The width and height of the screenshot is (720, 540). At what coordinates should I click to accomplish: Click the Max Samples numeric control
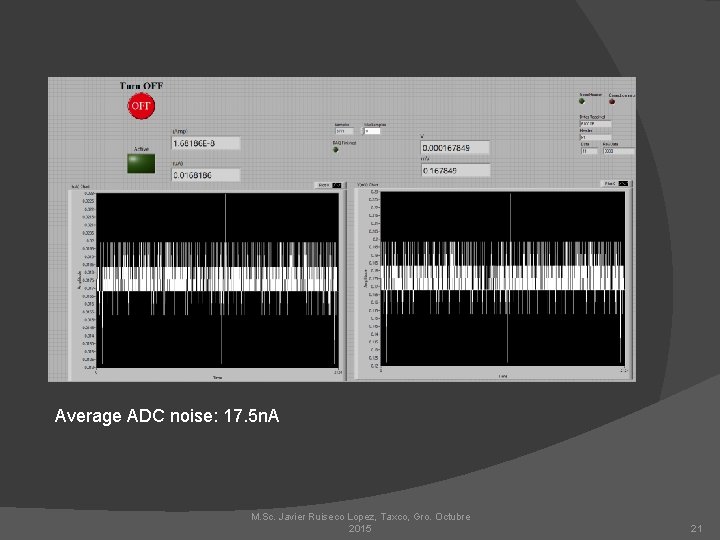coord(372,131)
